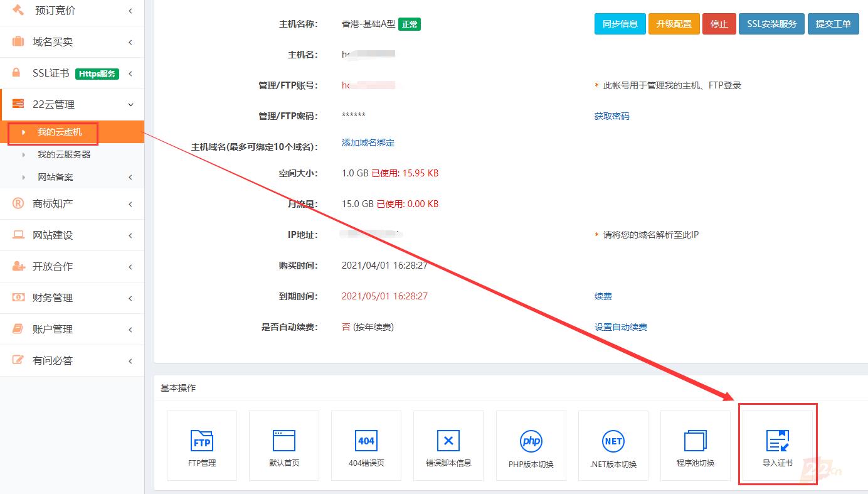The width and height of the screenshot is (868, 494).
Task: Click the 香港-基础A型 host name text
Action: click(369, 24)
